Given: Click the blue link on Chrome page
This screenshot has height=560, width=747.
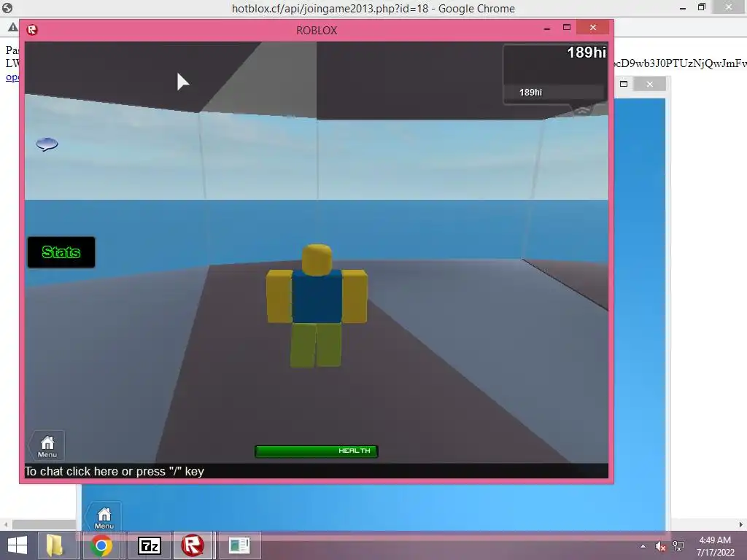Looking at the screenshot, I should click(x=13, y=77).
